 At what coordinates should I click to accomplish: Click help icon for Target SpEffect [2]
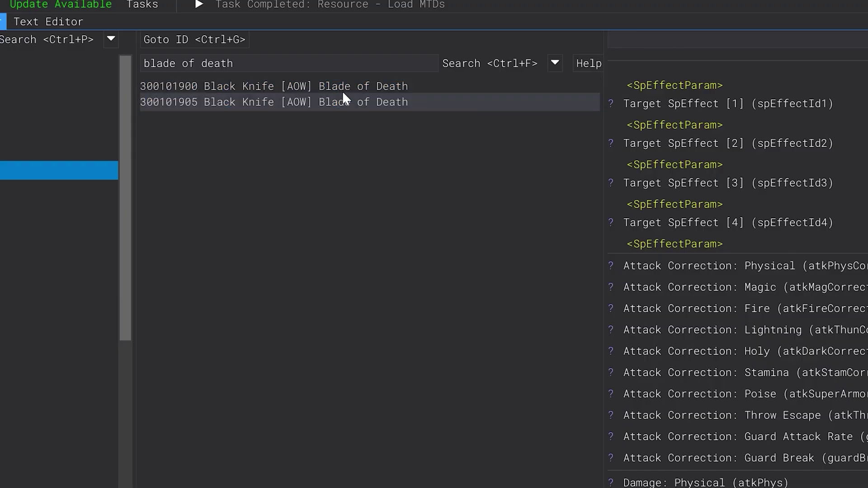[611, 143]
